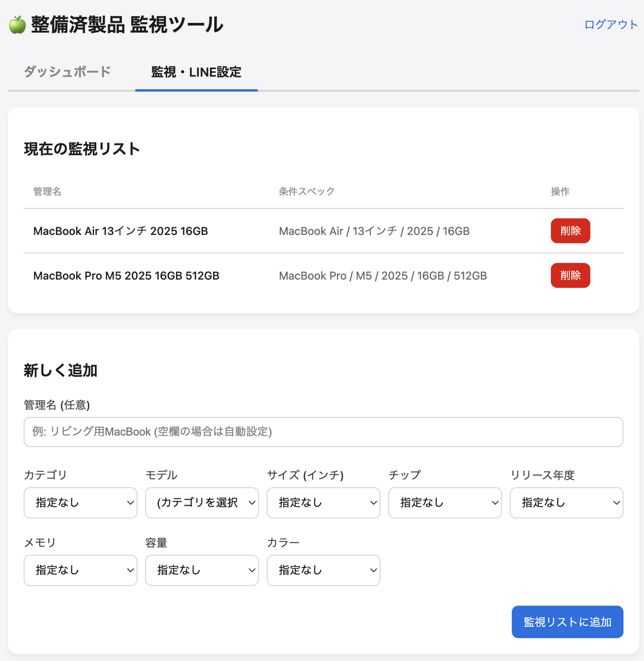Expand the モデル dropdown
Screen dimensions: 644x661
pyautogui.click(x=202, y=503)
